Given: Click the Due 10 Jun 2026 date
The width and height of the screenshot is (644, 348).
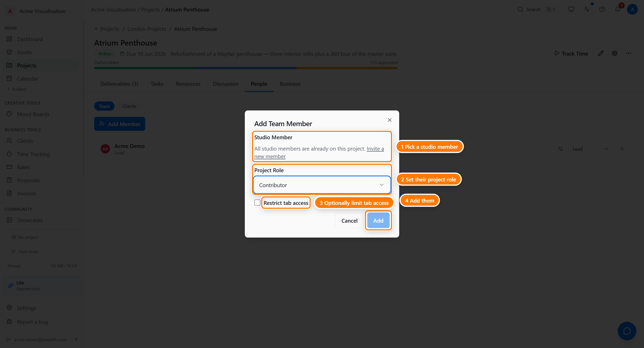Looking at the screenshot, I should [143, 54].
